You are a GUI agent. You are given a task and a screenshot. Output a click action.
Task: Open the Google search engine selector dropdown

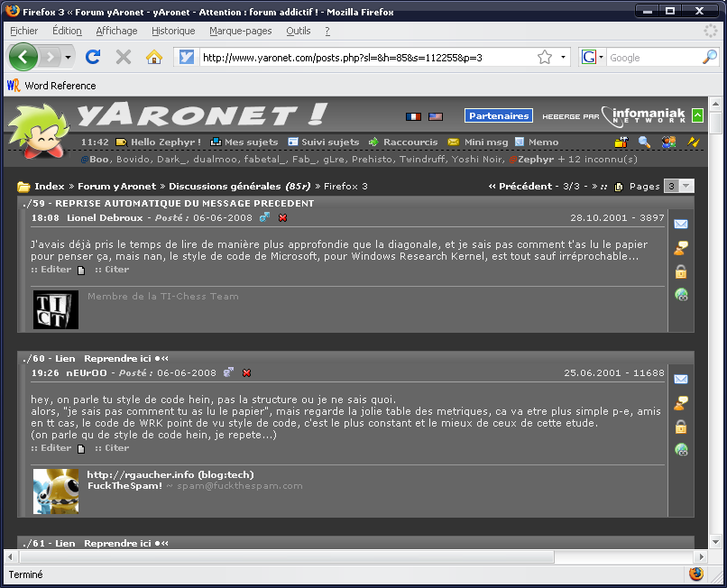592,57
